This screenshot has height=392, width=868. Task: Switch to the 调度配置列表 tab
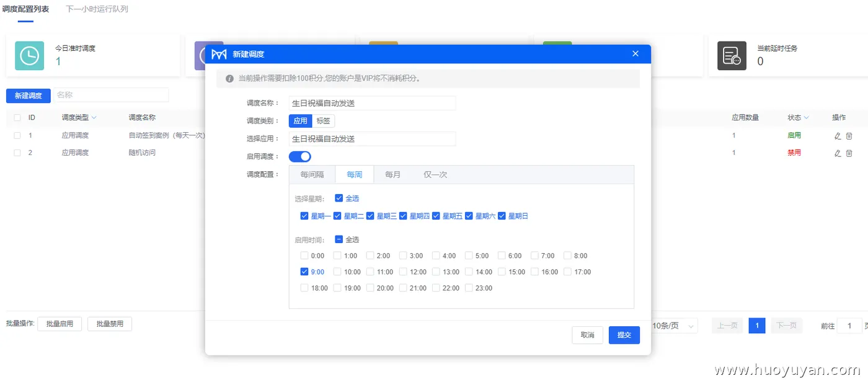click(x=25, y=9)
